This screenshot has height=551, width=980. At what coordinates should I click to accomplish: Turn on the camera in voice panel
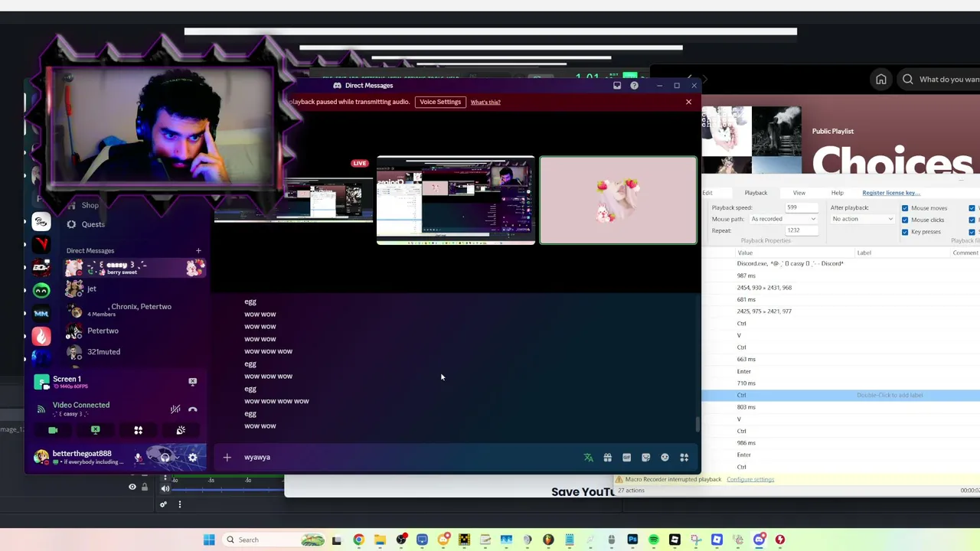pos(53,431)
